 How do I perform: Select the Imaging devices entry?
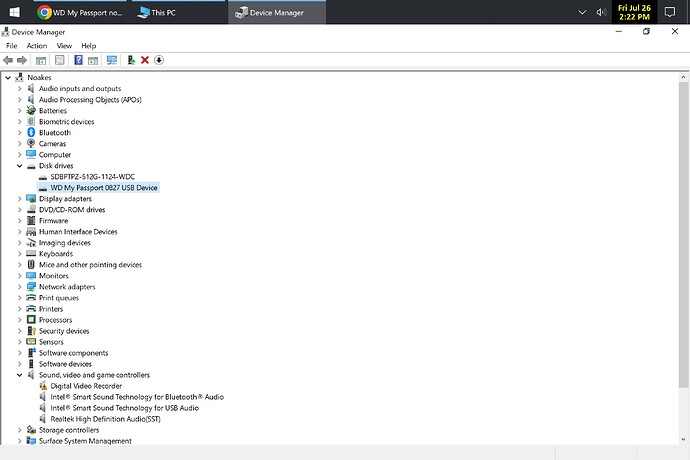64,243
